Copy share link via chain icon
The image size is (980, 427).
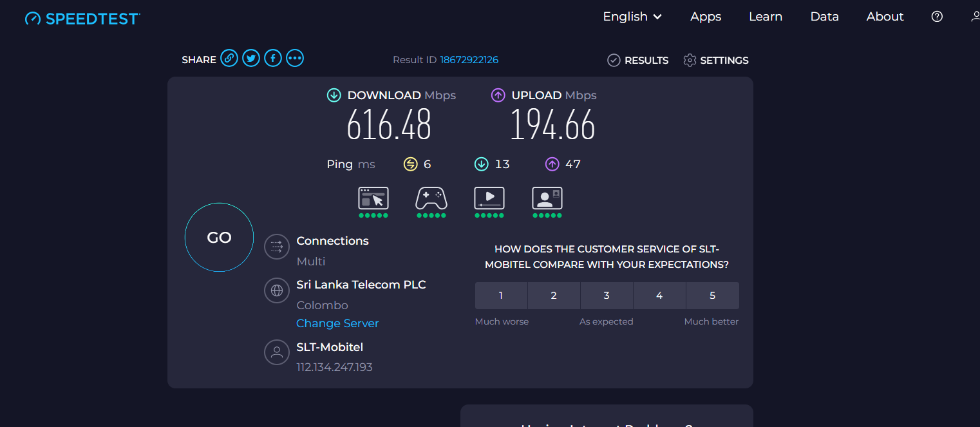pyautogui.click(x=229, y=59)
